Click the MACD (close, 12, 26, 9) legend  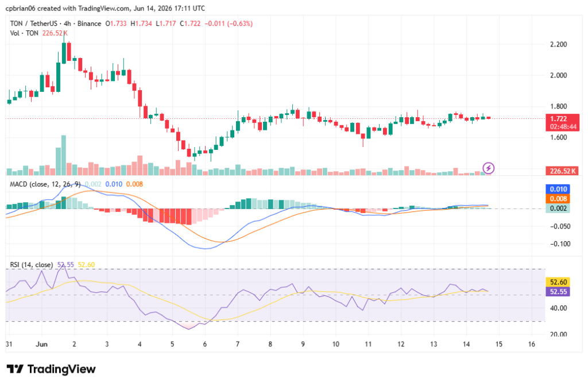pyautogui.click(x=45, y=184)
